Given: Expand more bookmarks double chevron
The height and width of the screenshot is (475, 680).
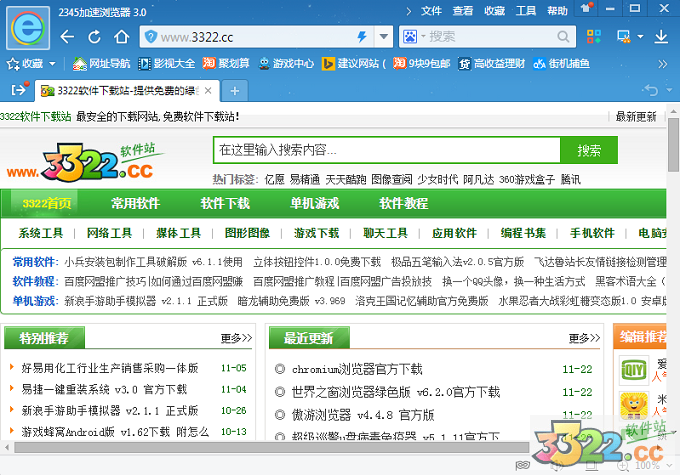Looking at the screenshot, I should point(662,64).
